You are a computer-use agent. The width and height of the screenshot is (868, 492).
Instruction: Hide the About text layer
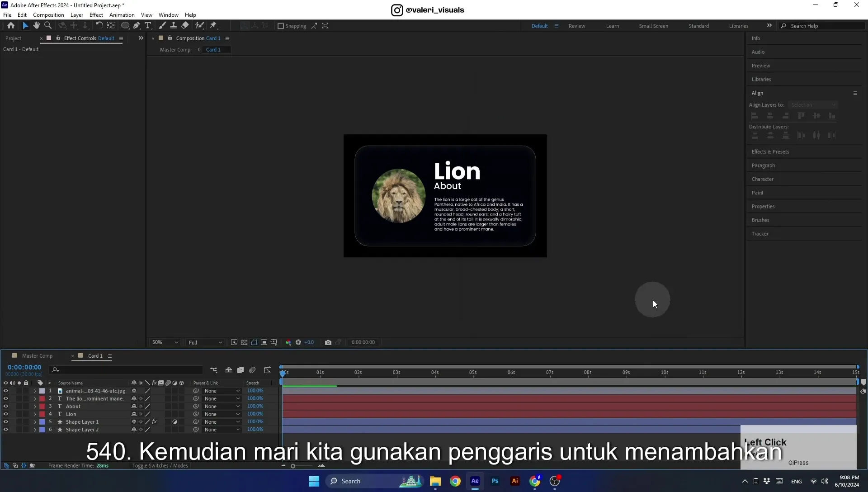click(x=6, y=406)
